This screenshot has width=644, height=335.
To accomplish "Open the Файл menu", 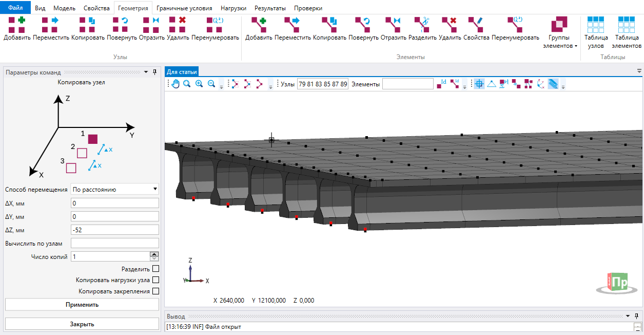I will click(x=15, y=8).
